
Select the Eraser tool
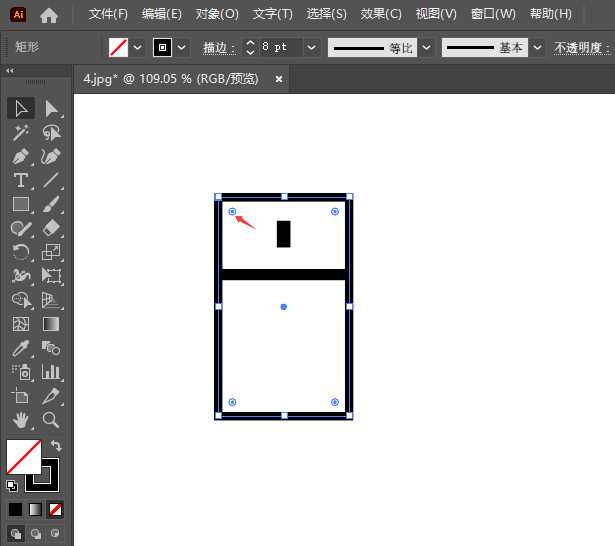51,228
